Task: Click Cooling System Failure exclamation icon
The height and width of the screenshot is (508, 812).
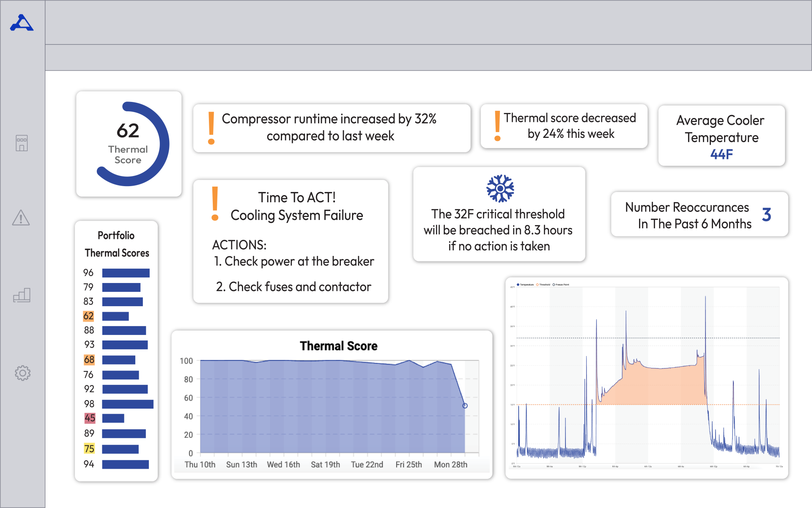Action: click(215, 203)
